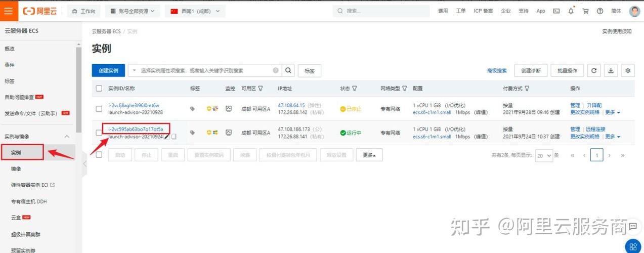Go to the next page arrow
Image resolution: width=644 pixels, height=253 pixels.
click(x=610, y=155)
